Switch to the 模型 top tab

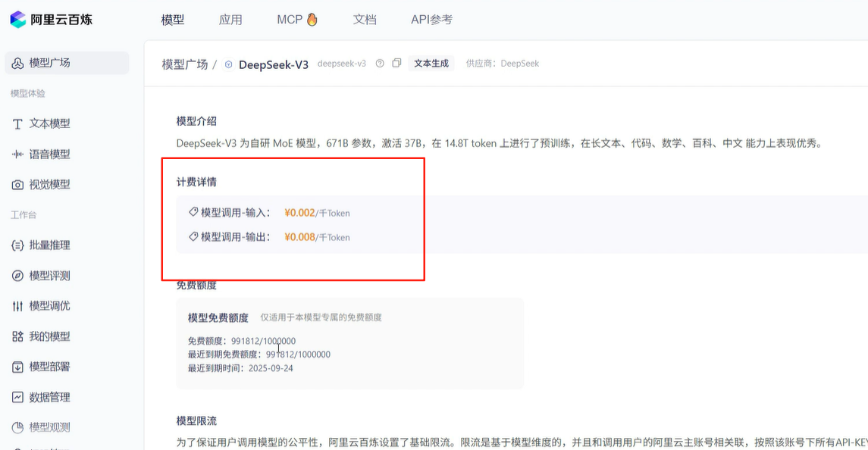(x=173, y=20)
